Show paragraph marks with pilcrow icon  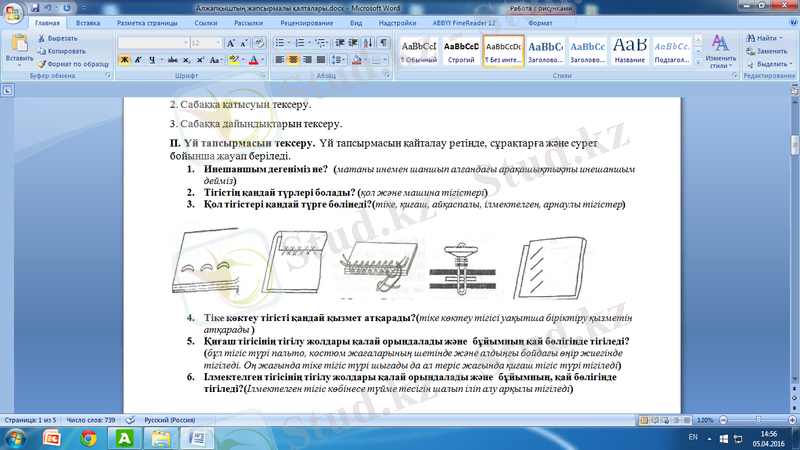384,43
